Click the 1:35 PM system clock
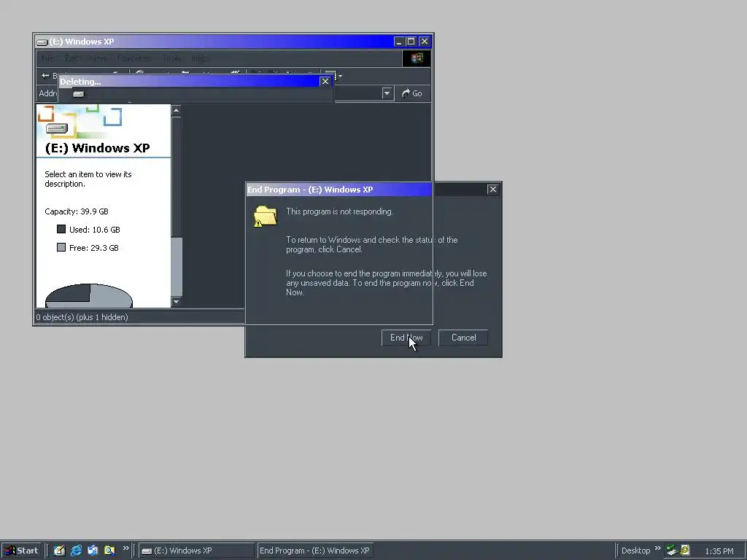747x560 pixels. pos(719,551)
